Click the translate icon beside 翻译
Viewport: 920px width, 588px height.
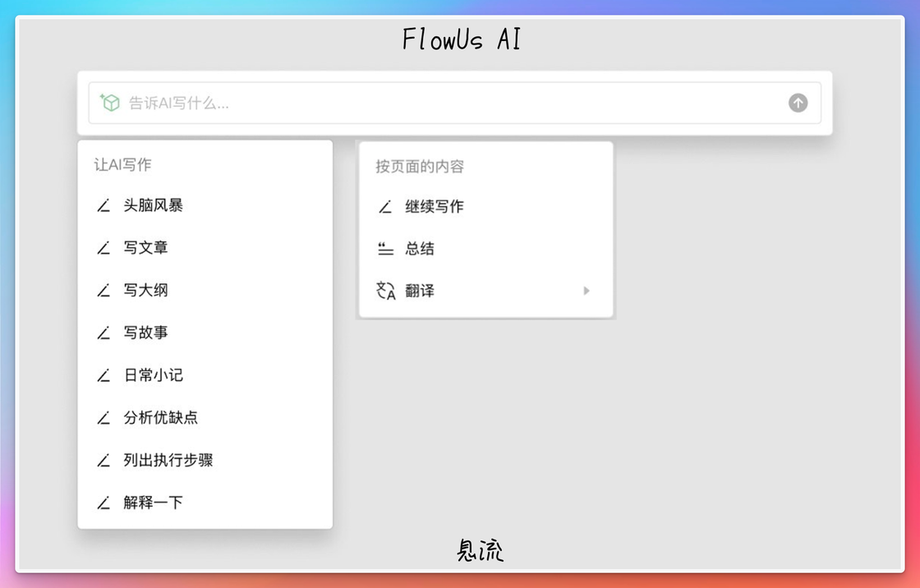(385, 291)
